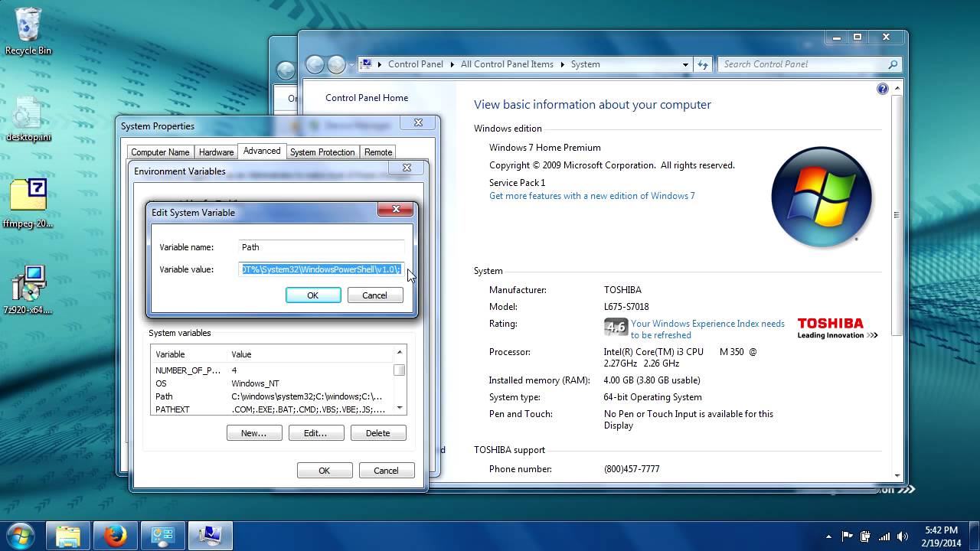Image resolution: width=980 pixels, height=551 pixels.
Task: Click the address bar refresh button
Action: pyautogui.click(x=703, y=64)
